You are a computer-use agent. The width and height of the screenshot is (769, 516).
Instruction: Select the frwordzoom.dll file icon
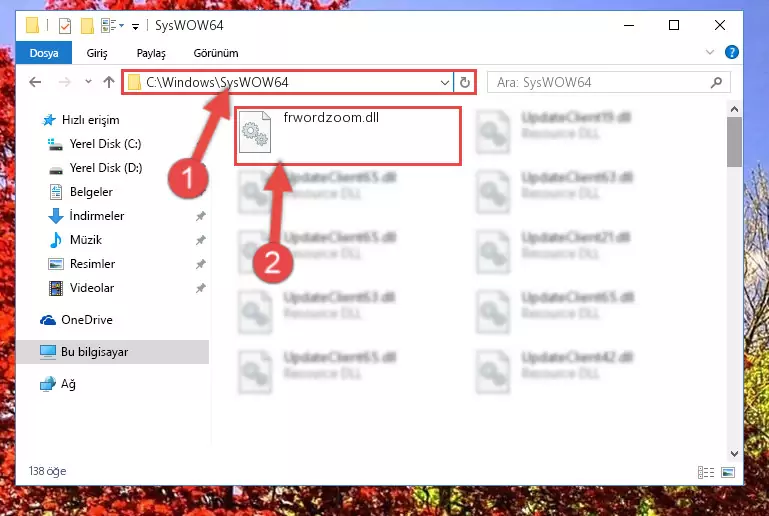click(255, 132)
